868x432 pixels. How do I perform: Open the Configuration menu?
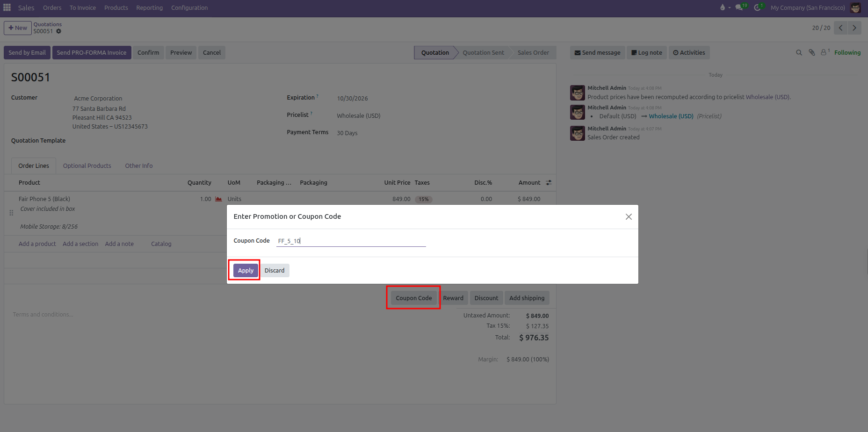point(189,8)
